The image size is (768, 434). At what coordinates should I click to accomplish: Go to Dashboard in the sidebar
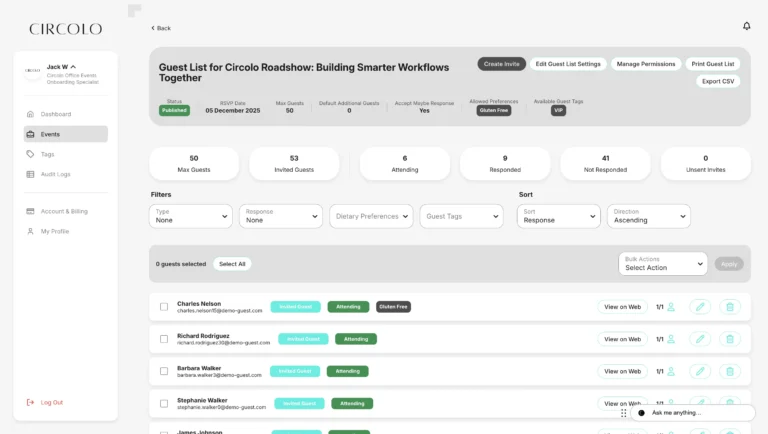(55, 114)
